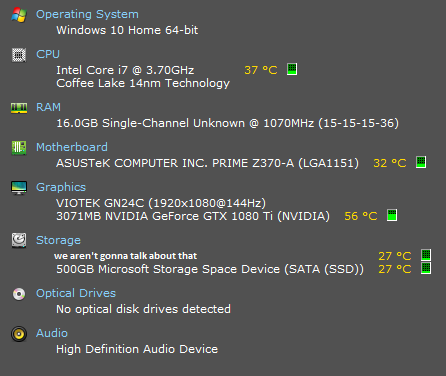
Task: Click the Audio speaker icon
Action: [x=19, y=334]
